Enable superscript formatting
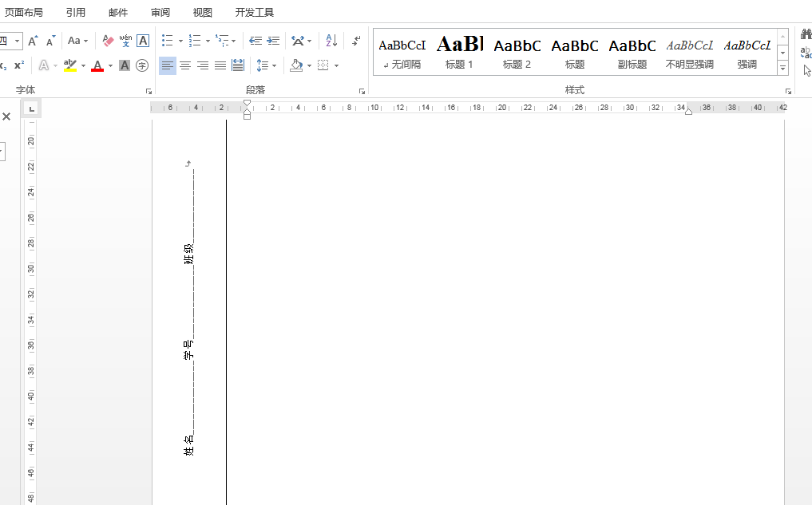The image size is (812, 505). click(x=19, y=65)
